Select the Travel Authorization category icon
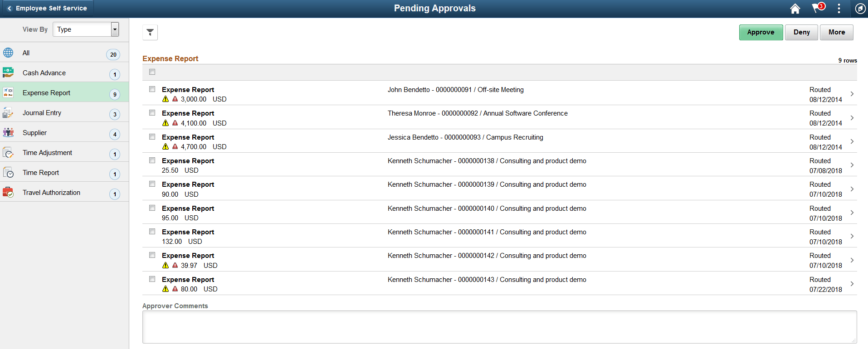This screenshot has width=868, height=349. coord(8,192)
